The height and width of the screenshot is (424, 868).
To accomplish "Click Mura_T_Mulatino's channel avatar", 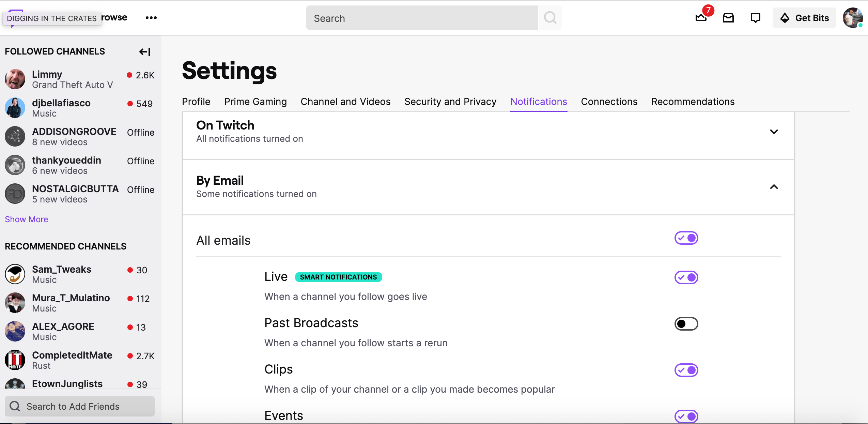I will pyautogui.click(x=15, y=303).
